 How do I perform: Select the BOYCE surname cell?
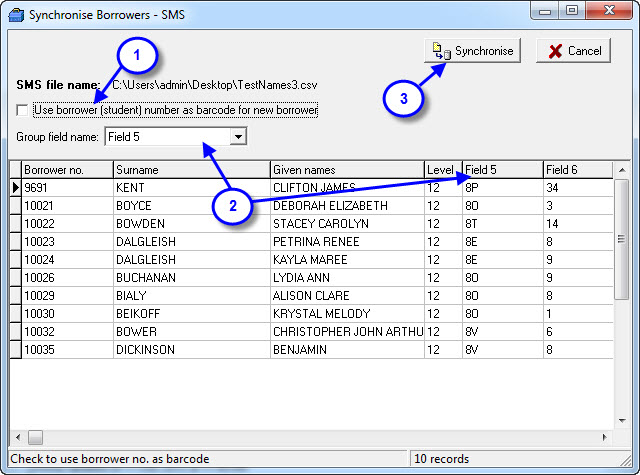click(x=191, y=205)
